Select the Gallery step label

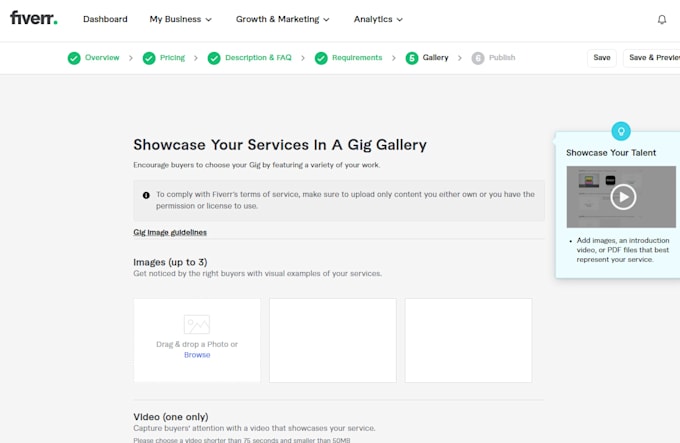pos(435,58)
